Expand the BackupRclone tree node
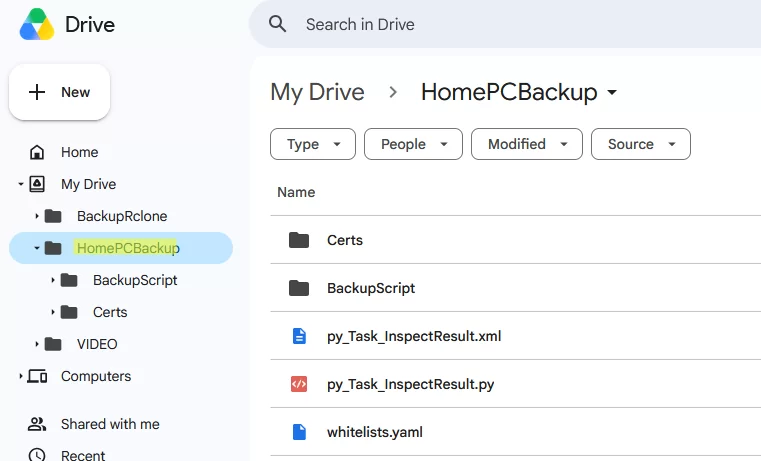 click(37, 216)
